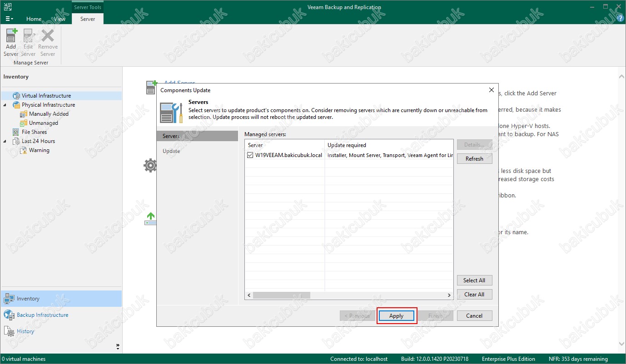Screen dimensions: 626x364
Task: Select Virtual Infrastructure tree node
Action: click(x=46, y=96)
